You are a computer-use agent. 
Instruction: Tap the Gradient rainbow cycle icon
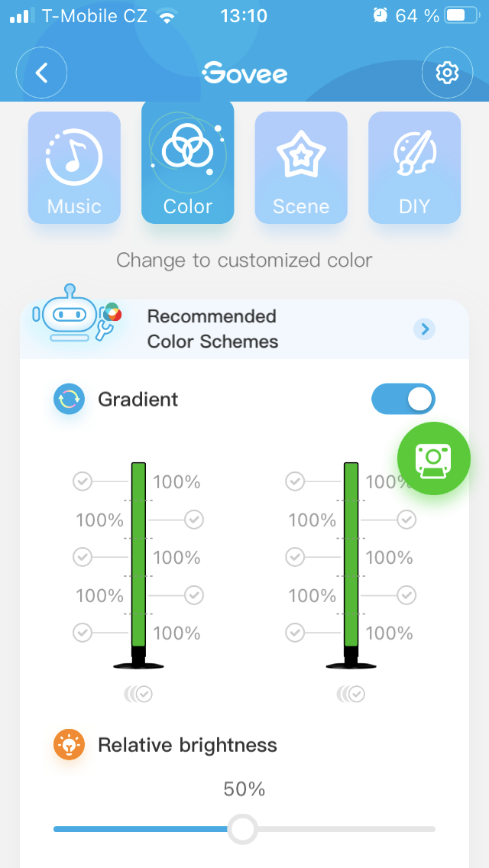[69, 399]
